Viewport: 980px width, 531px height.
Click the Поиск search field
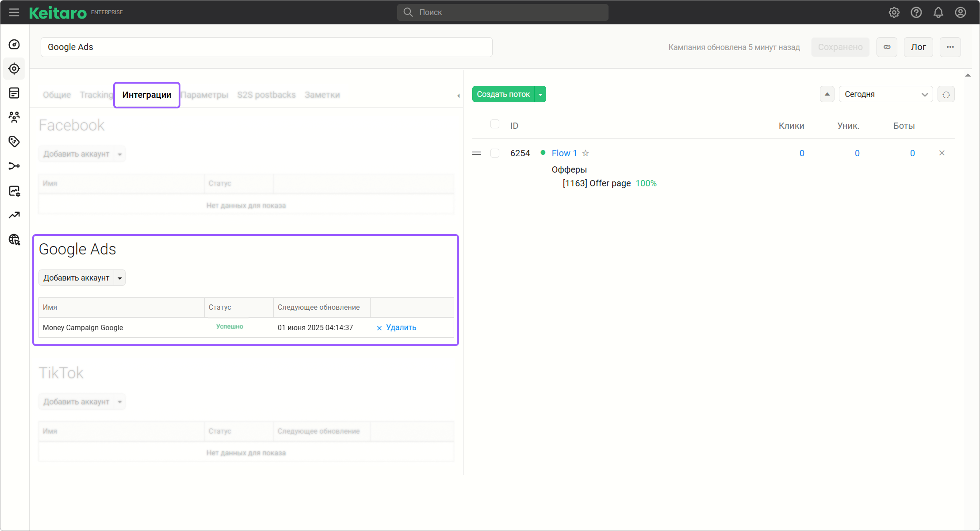coord(503,12)
